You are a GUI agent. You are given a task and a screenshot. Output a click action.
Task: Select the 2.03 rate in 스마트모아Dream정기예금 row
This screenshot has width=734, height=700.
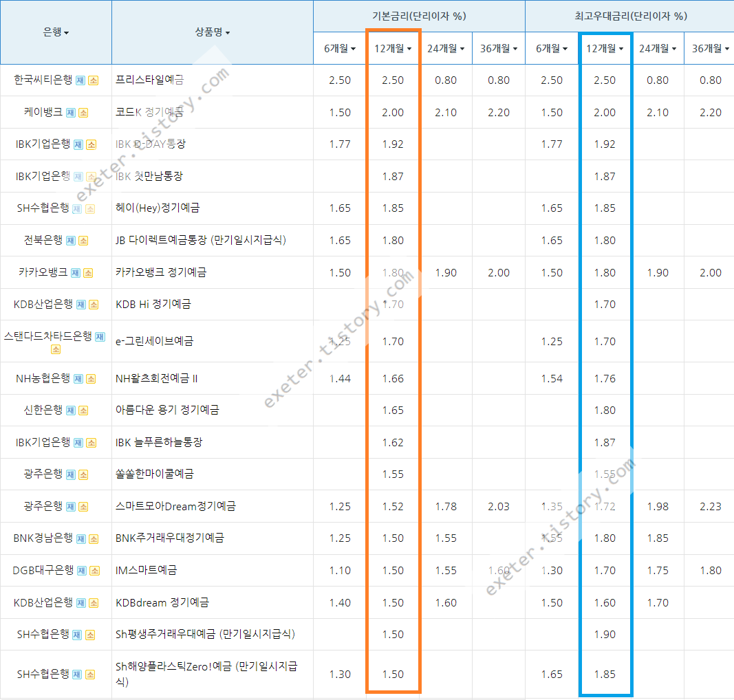(499, 506)
